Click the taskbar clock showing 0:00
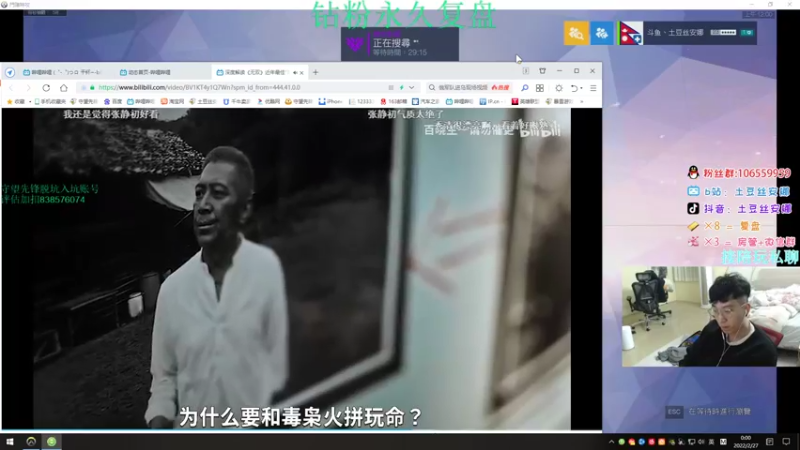The height and width of the screenshot is (450, 800). click(745, 442)
